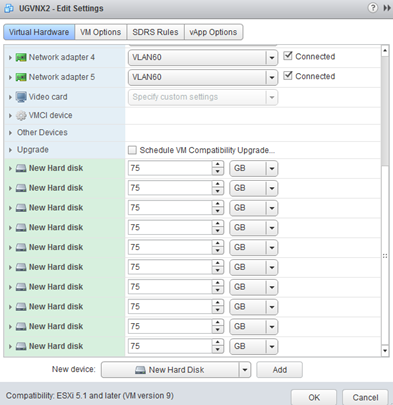The image size is (393, 405).
Task: Open VLAN60 dropdown for Network adapter 4
Action: coord(272,58)
